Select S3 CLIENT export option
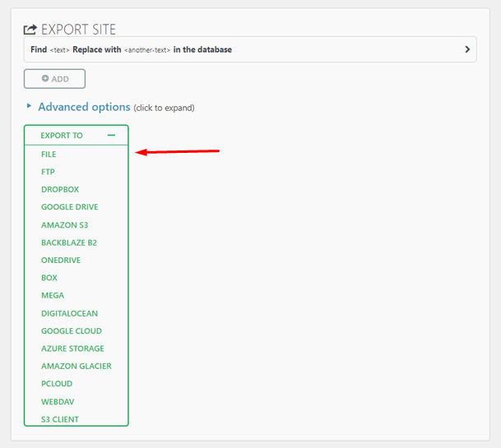 (x=60, y=419)
